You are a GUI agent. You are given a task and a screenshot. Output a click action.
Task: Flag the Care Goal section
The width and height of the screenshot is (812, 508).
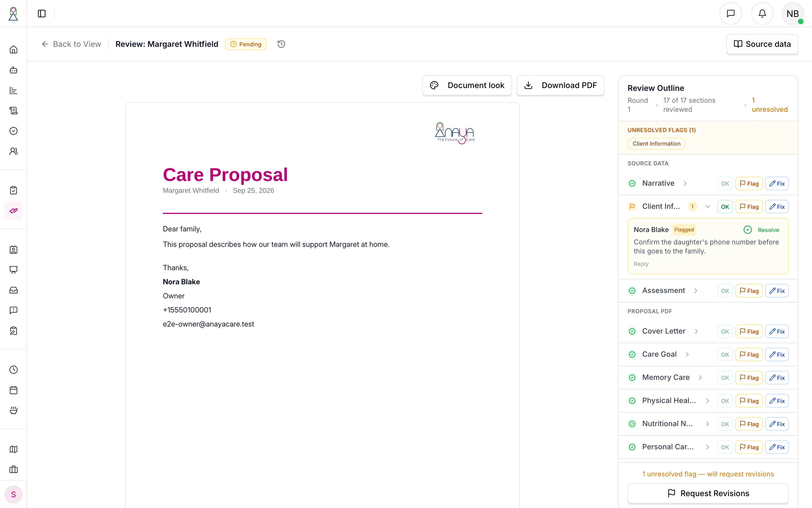(x=749, y=355)
